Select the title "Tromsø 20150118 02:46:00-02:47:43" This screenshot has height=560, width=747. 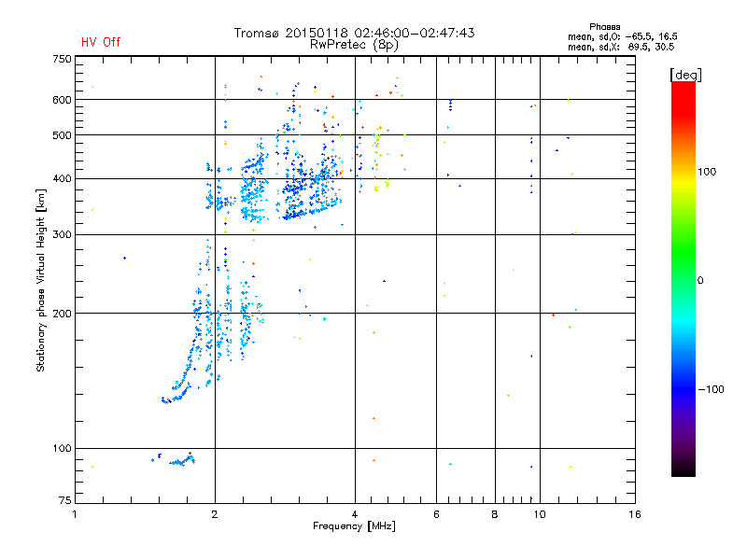[x=354, y=33]
